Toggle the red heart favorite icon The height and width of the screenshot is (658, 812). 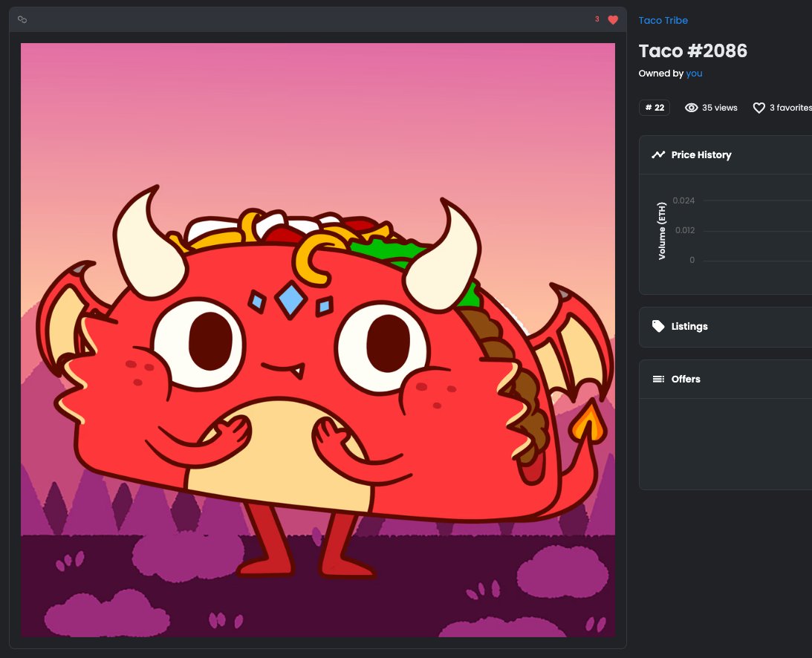point(613,20)
